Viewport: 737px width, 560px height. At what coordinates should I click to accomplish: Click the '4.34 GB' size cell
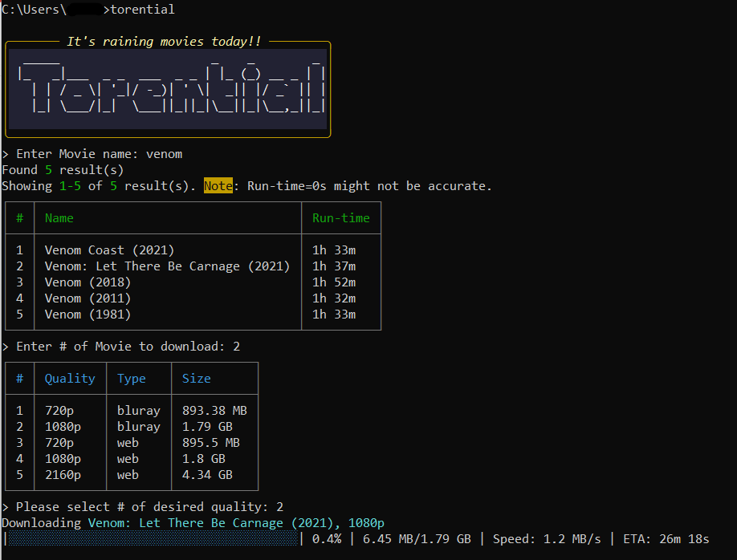point(207,475)
